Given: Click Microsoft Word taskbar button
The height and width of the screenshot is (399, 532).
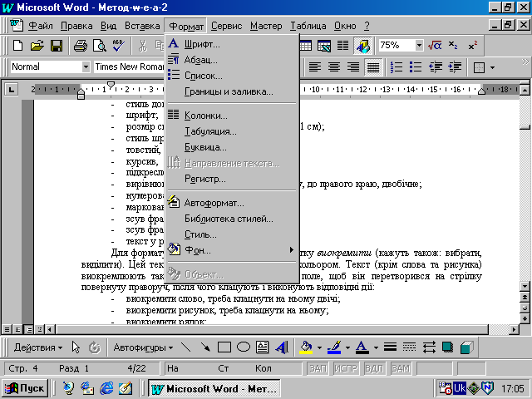Looking at the screenshot, I should click(x=214, y=388).
